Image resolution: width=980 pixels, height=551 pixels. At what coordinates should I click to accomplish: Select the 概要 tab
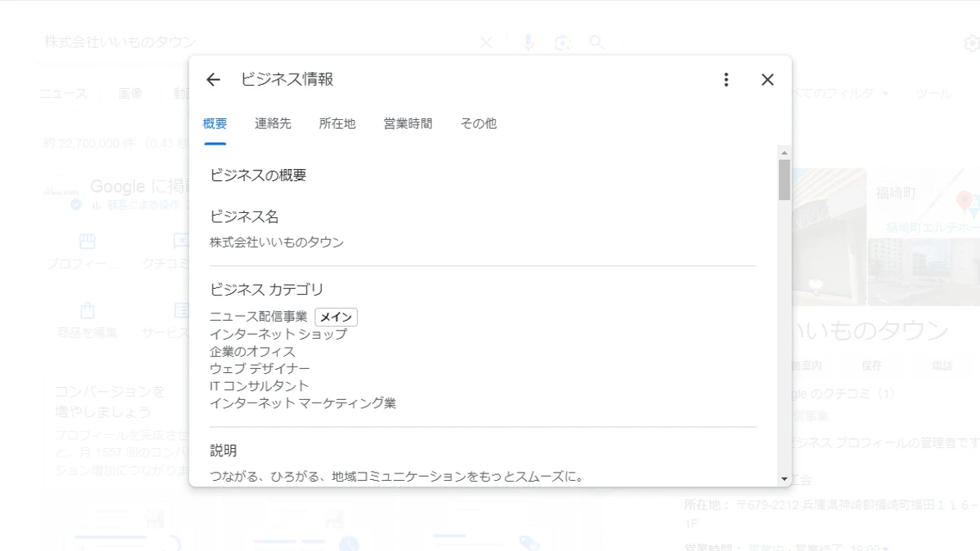pyautogui.click(x=215, y=123)
